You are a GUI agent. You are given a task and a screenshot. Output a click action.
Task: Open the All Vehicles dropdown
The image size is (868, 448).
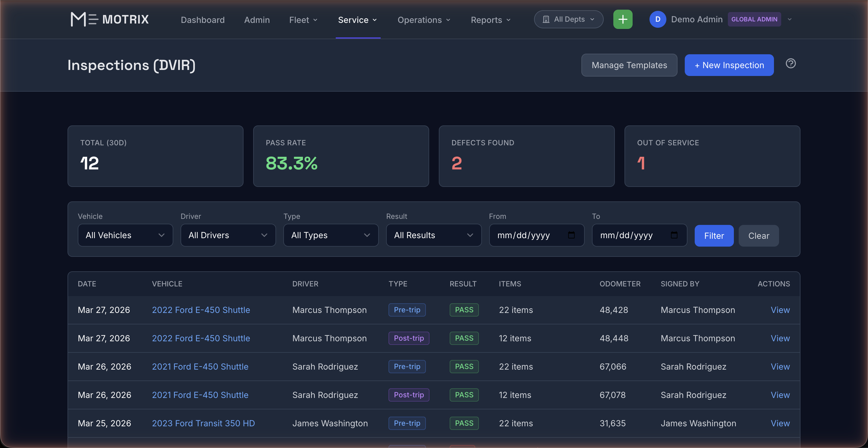click(x=125, y=235)
